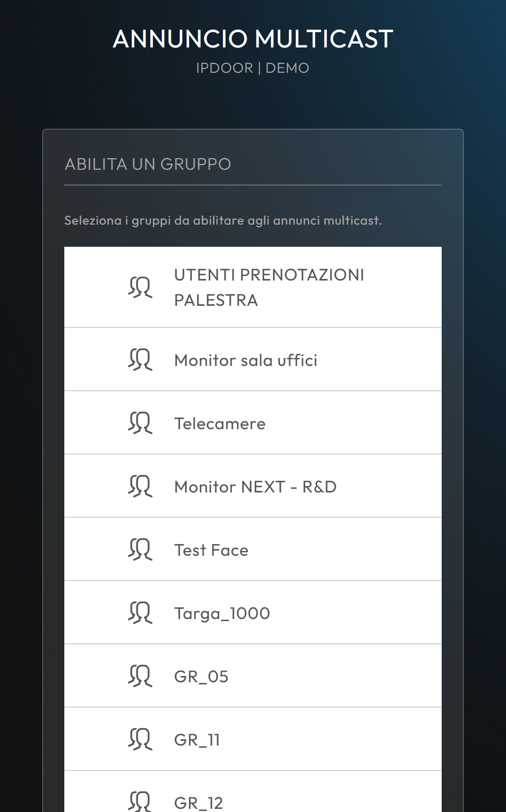Click group icon next to Monitor NEXT - R&D
This screenshot has width=506, height=812.
140,486
